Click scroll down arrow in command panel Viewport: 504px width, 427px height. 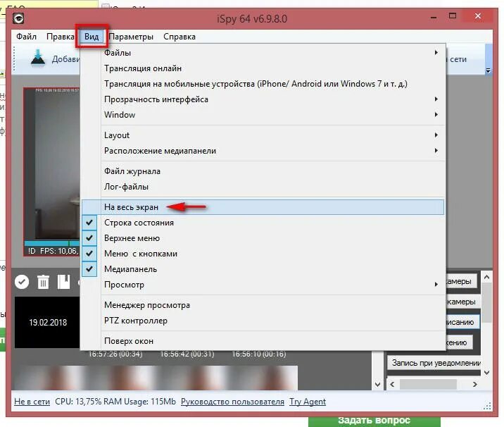[x=486, y=373]
